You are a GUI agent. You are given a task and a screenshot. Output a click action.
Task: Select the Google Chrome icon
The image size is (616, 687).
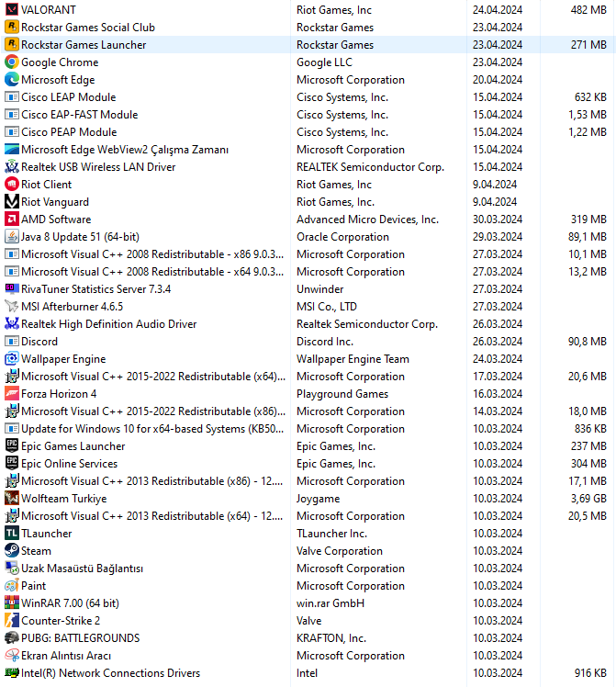pyautogui.click(x=11, y=62)
